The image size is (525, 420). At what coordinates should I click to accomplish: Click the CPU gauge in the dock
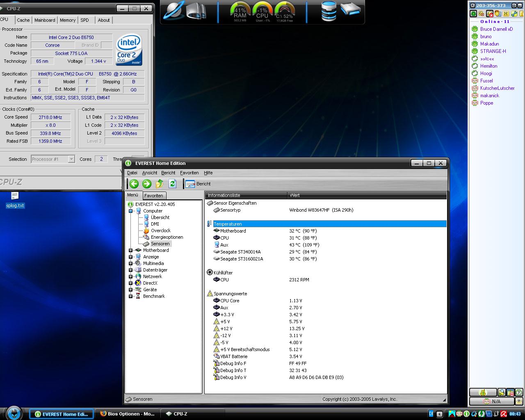[262, 12]
